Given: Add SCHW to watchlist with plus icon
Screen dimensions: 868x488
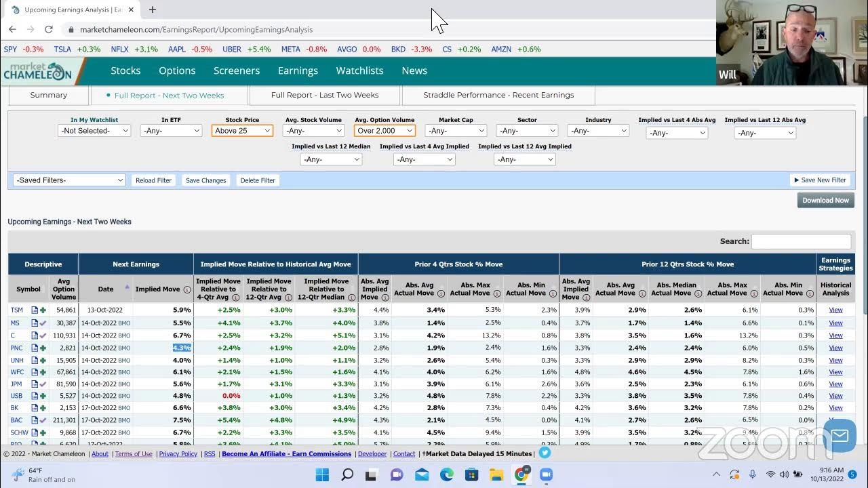Looking at the screenshot, I should [43, 432].
